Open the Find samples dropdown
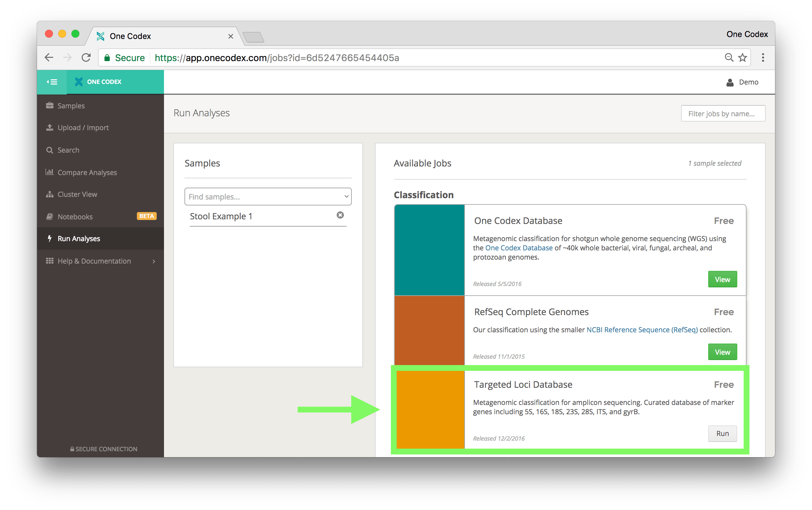The image size is (812, 510). point(268,197)
